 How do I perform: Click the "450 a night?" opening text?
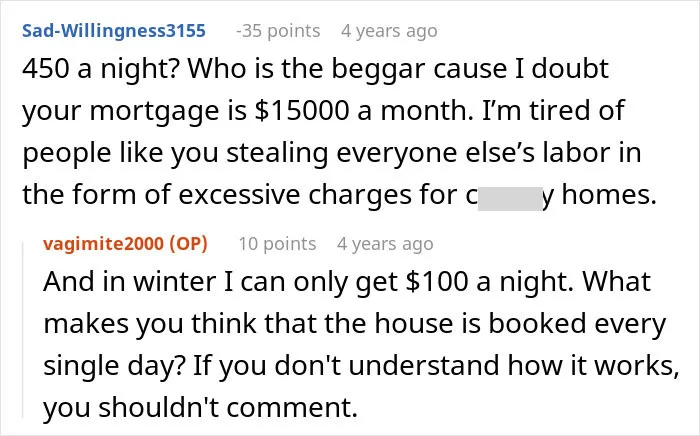click(x=100, y=70)
